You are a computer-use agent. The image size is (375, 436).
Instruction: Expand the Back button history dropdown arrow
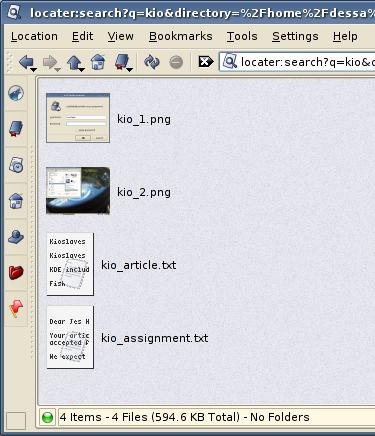[33, 69]
